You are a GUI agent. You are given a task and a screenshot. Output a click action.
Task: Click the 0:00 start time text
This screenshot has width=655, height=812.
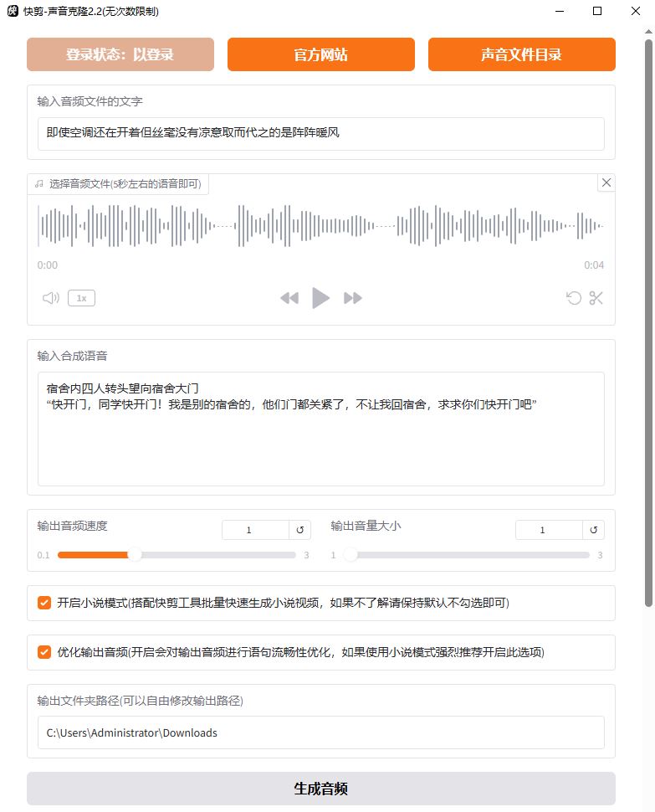[x=48, y=265]
